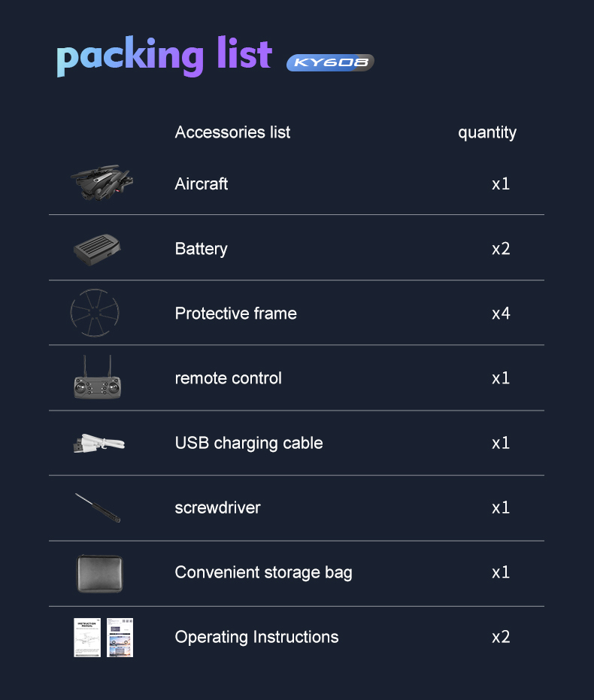
Task: Select the black battery image
Action: pos(97,250)
